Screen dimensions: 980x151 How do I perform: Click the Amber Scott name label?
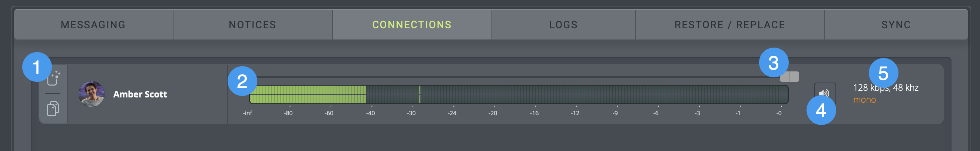140,94
